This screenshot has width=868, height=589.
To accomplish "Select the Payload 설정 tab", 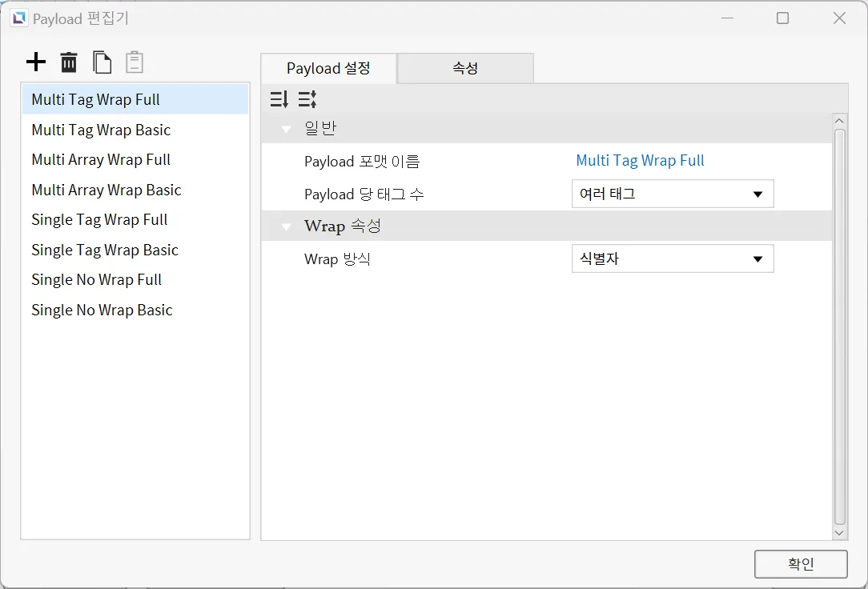I will coord(328,69).
